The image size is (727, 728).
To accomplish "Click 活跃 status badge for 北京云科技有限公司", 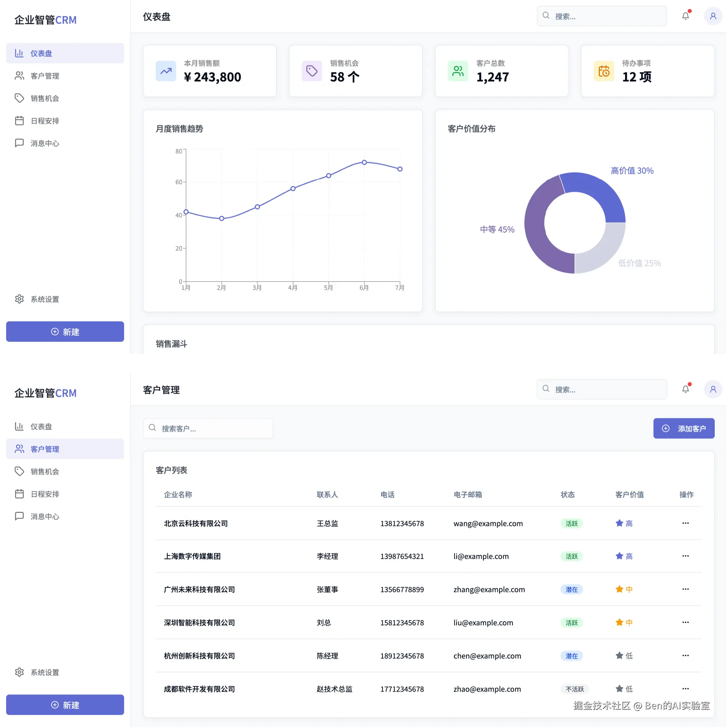I will point(571,523).
